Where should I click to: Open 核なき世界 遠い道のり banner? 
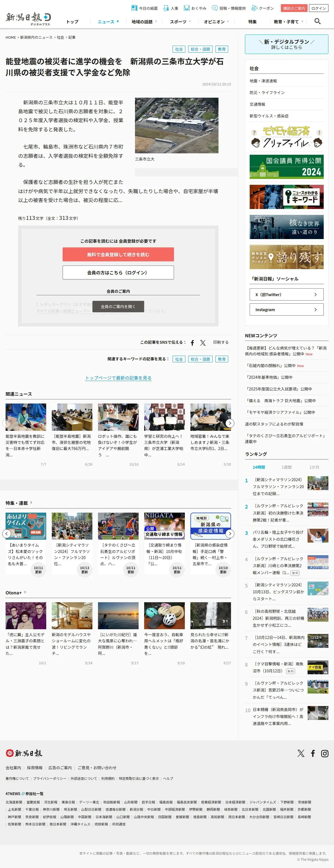tap(286, 227)
